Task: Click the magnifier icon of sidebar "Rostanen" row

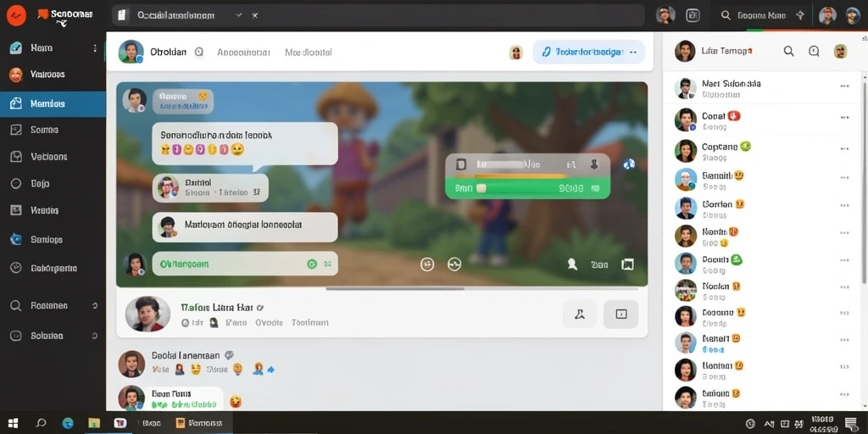Action: tap(16, 305)
